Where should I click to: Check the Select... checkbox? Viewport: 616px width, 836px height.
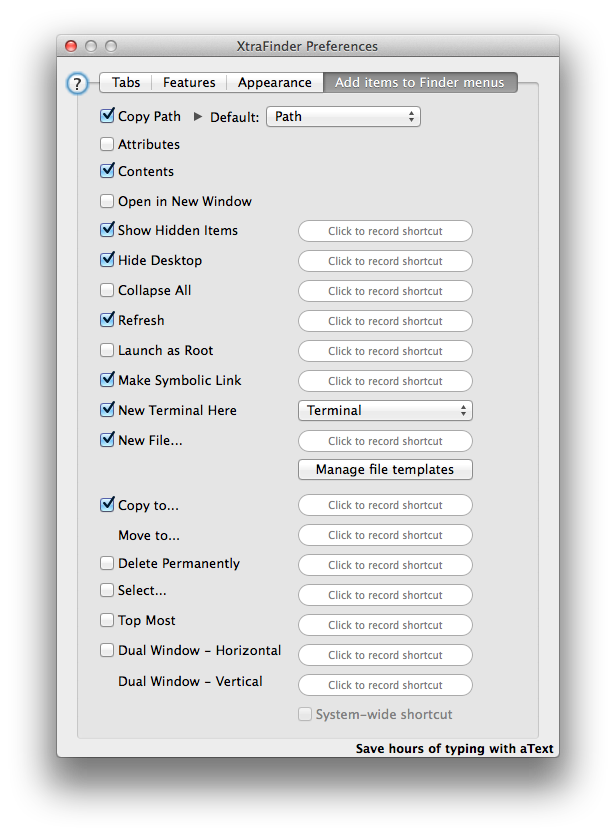click(107, 590)
